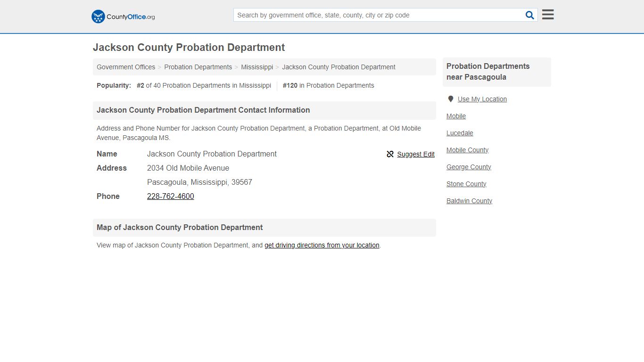Image resolution: width=644 pixels, height=362 pixels.
Task: Click Jackson County Probation Department breadcrumb
Action: [x=339, y=67]
